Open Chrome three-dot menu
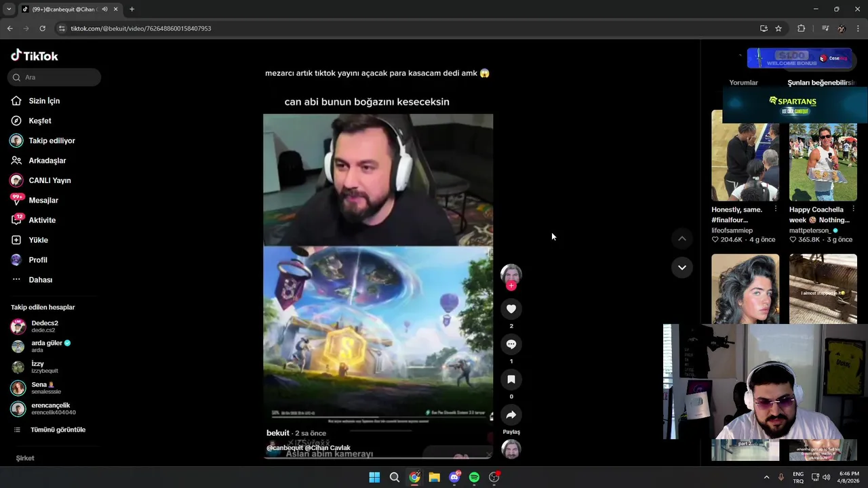This screenshot has width=868, height=488. click(x=858, y=28)
